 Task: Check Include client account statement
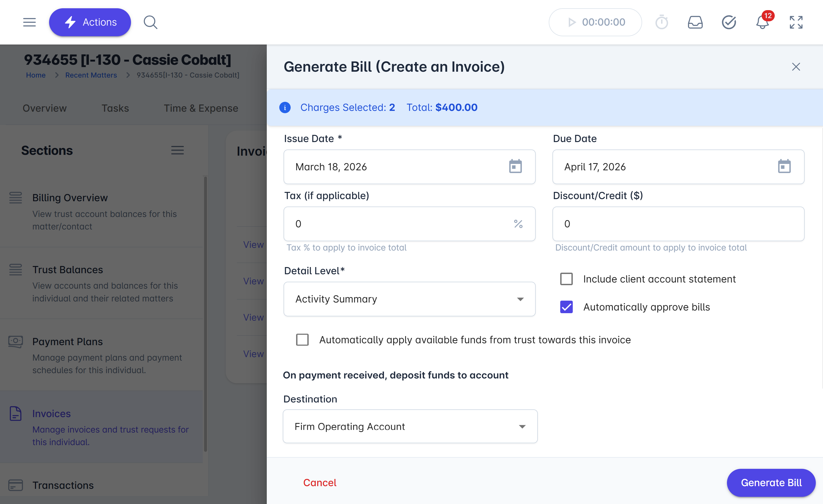coord(566,279)
